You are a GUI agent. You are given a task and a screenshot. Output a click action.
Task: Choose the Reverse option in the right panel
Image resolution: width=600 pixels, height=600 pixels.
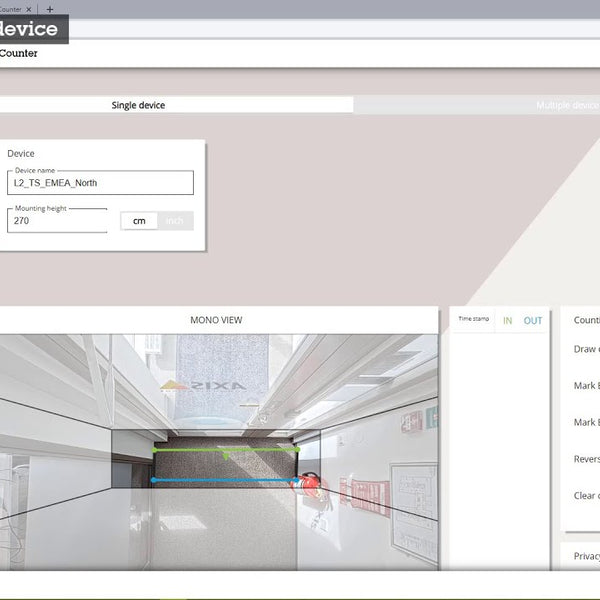(x=585, y=459)
